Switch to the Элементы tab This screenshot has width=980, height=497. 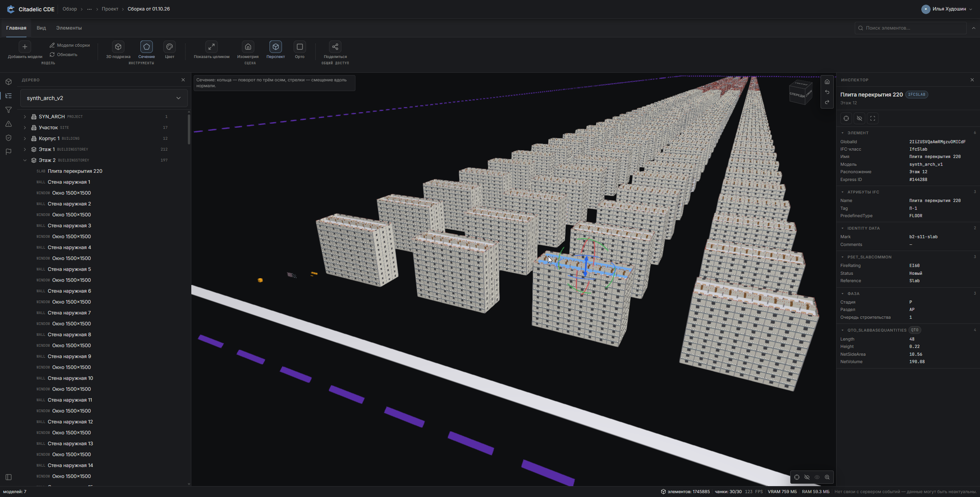(69, 28)
